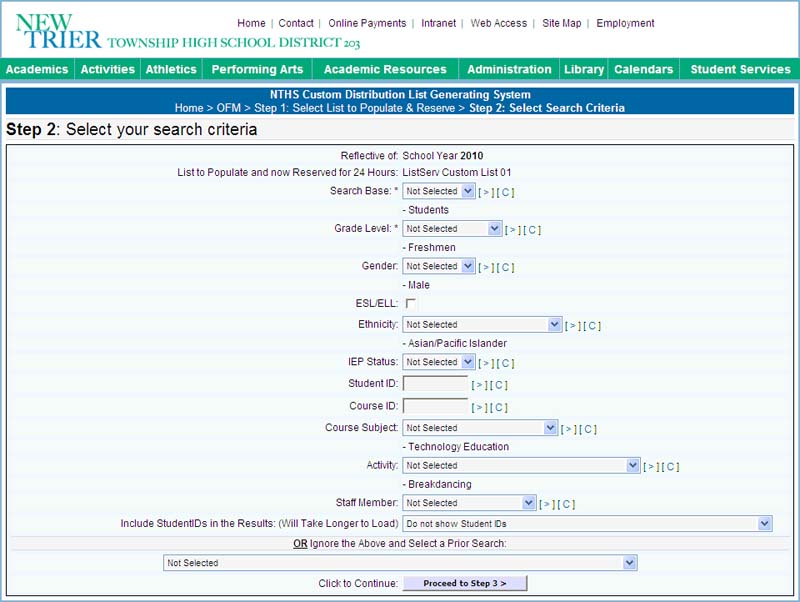Image resolution: width=800 pixels, height=602 pixels.
Task: Click the [C] clear link beside IEP Status
Action: [506, 363]
